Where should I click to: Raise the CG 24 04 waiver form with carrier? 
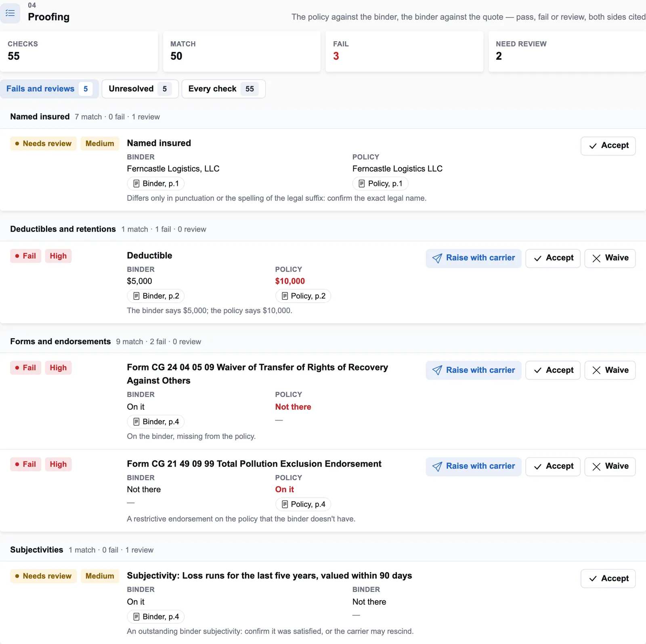coord(474,370)
